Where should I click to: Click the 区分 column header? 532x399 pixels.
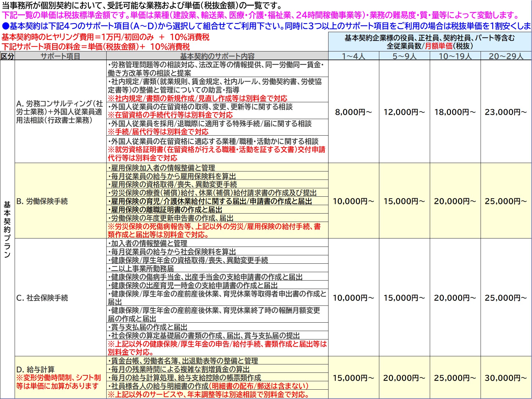[x=7, y=56]
